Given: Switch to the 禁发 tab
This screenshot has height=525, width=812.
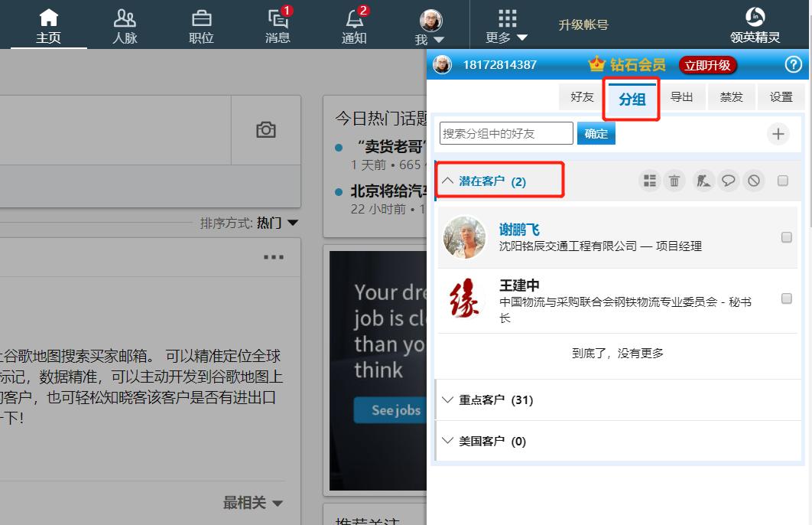Looking at the screenshot, I should tap(732, 97).
